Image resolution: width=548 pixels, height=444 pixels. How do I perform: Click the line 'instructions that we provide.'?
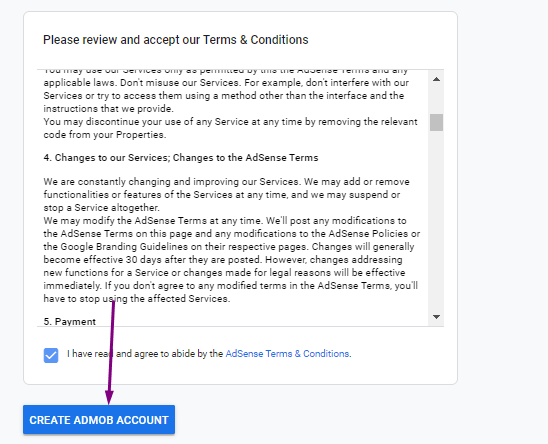click(x=109, y=109)
